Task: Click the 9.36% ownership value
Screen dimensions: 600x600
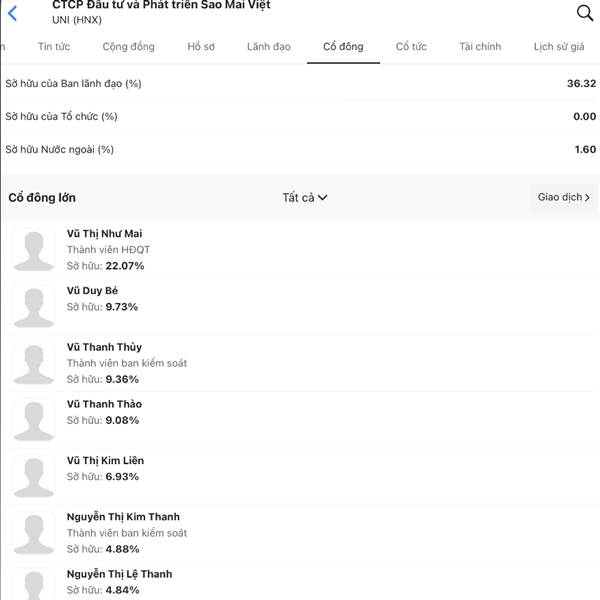Action: [x=122, y=379]
